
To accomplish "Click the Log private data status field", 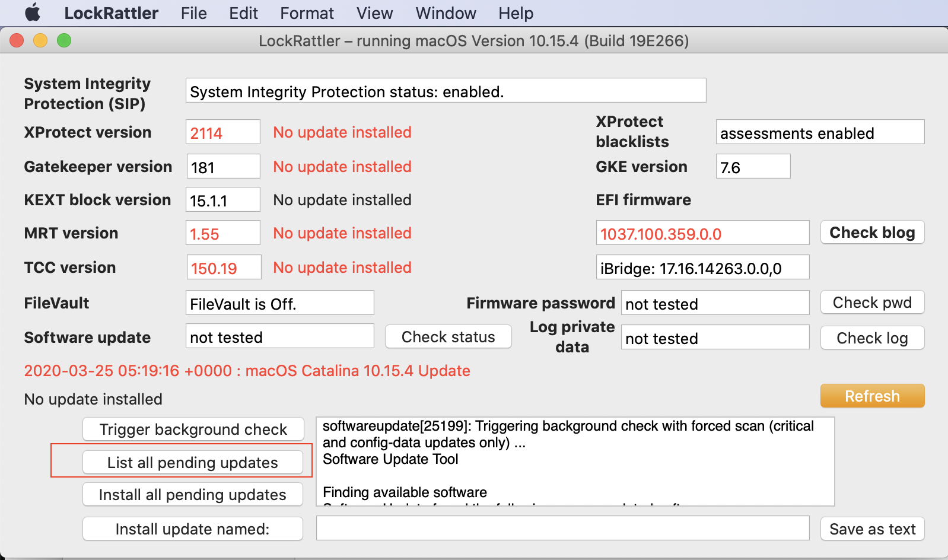I will [x=715, y=337].
